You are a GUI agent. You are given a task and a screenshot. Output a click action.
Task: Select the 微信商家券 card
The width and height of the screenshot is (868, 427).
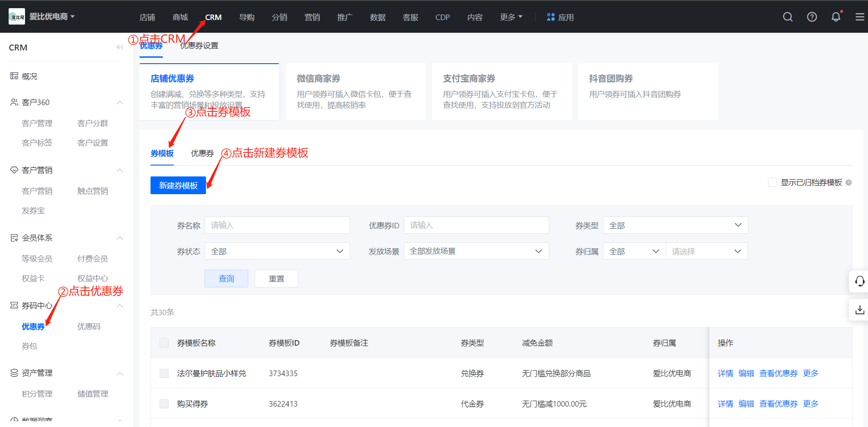point(356,91)
